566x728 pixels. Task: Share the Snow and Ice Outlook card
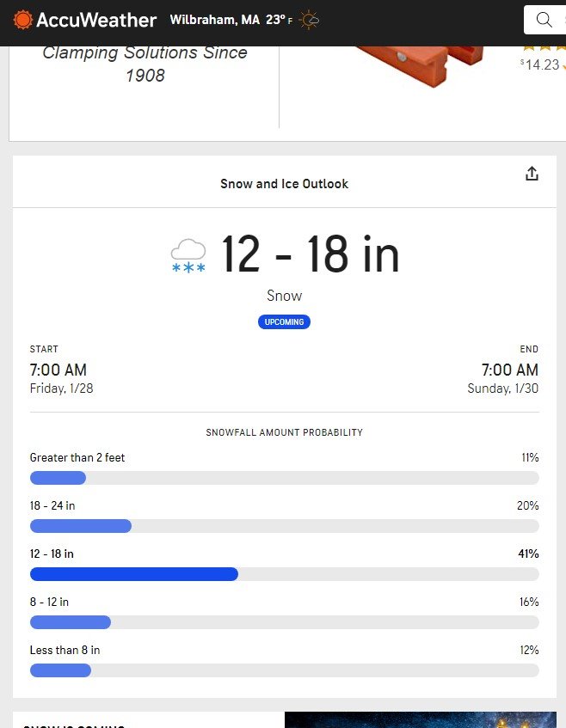[x=532, y=174]
